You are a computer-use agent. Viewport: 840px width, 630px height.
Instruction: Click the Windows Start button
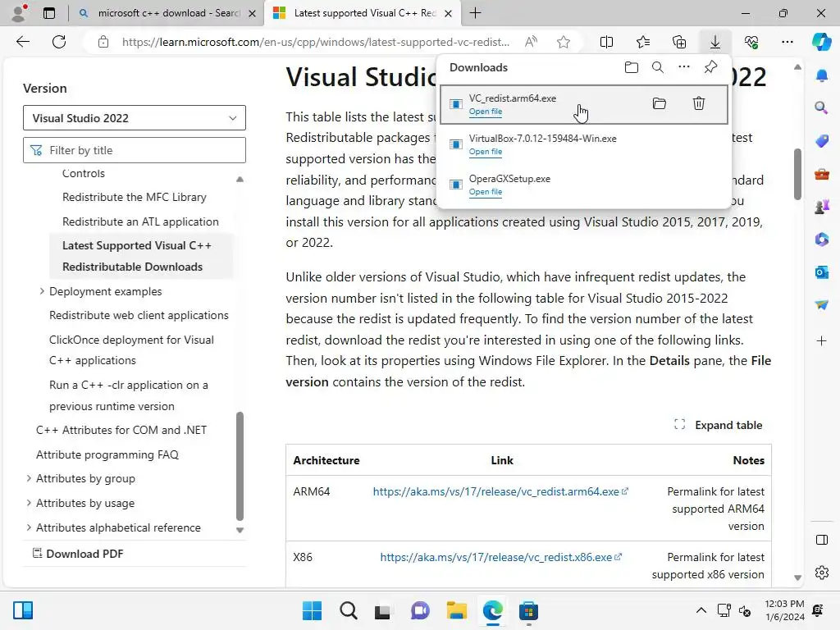(312, 611)
